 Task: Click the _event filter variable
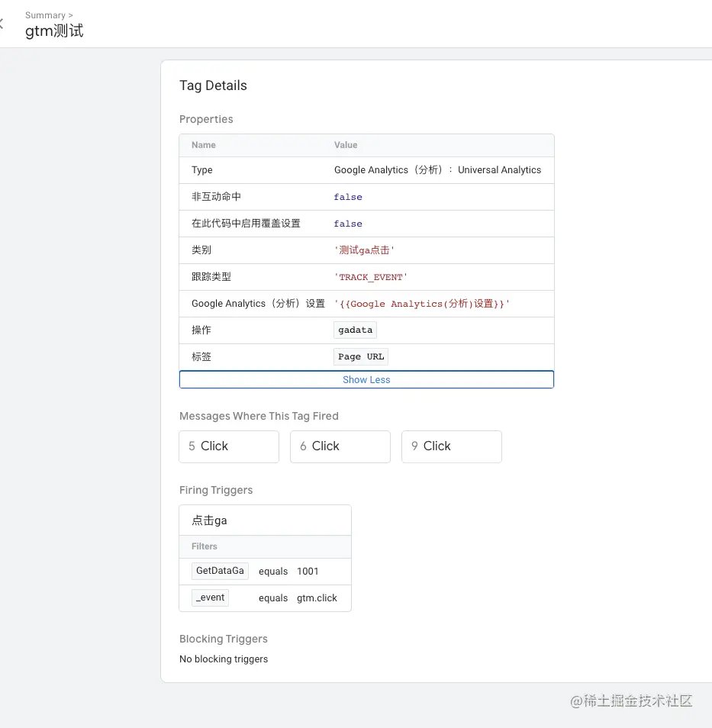click(x=210, y=598)
